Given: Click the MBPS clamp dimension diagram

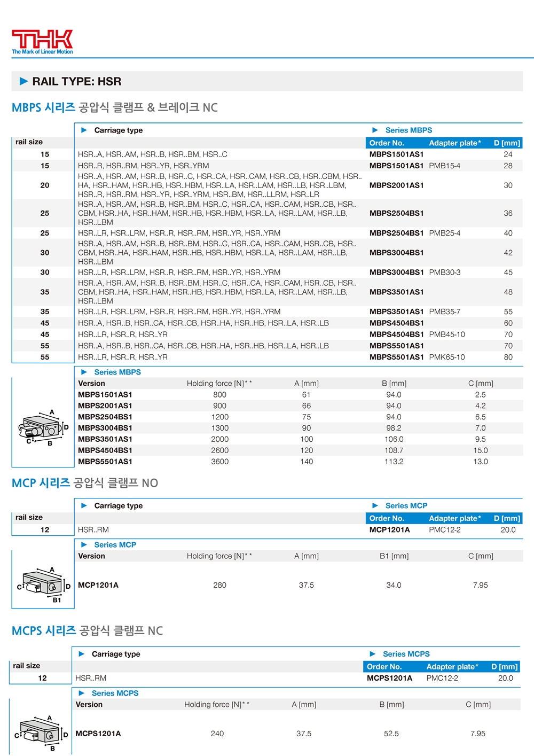Looking at the screenshot, I should click(x=44, y=427).
